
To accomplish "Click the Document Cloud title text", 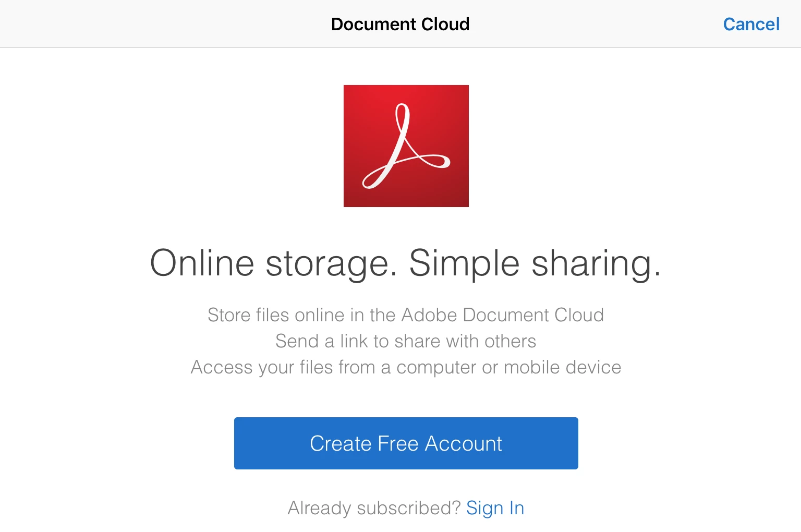I will (x=400, y=24).
